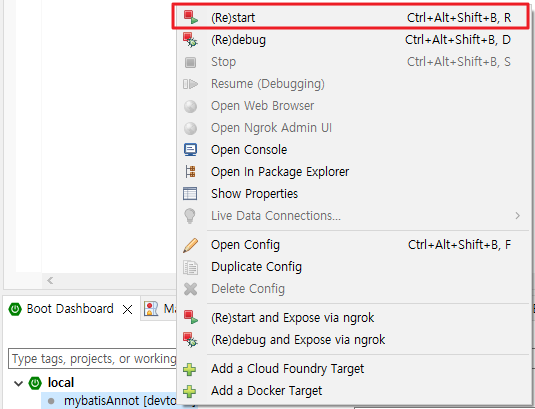The height and width of the screenshot is (409, 535).
Task: Click the Resume (Debugging) play icon
Action: 190,84
